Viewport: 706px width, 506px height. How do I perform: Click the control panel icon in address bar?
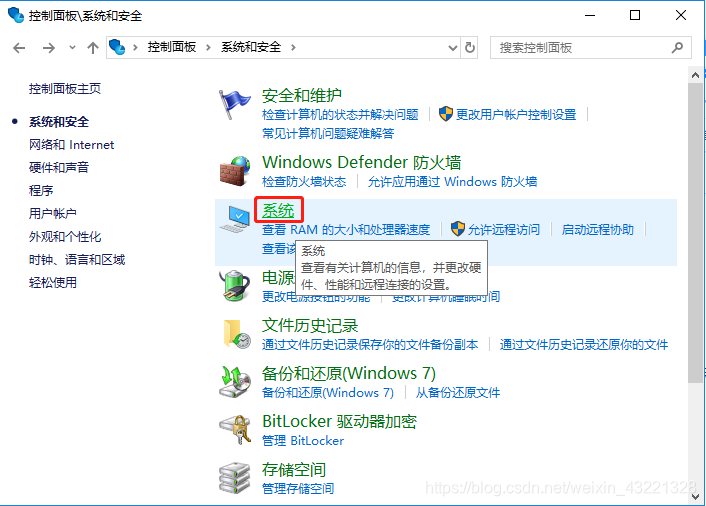pos(117,47)
